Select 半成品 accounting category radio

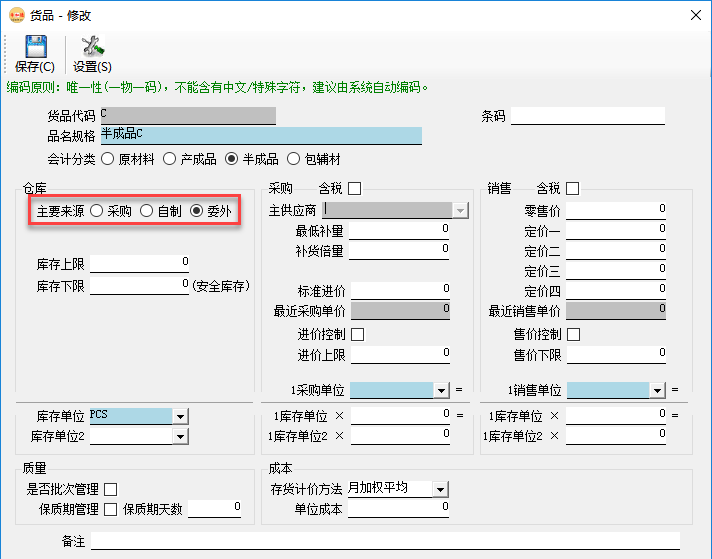pos(232,159)
